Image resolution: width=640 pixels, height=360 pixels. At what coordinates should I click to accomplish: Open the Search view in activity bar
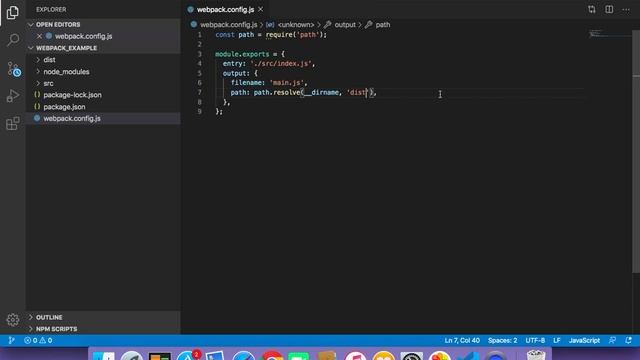[13, 40]
